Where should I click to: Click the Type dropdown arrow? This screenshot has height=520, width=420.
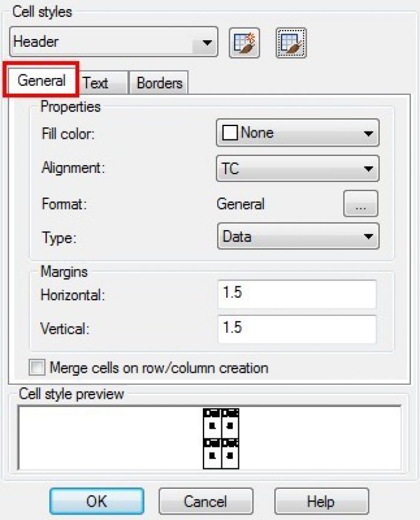[368, 236]
